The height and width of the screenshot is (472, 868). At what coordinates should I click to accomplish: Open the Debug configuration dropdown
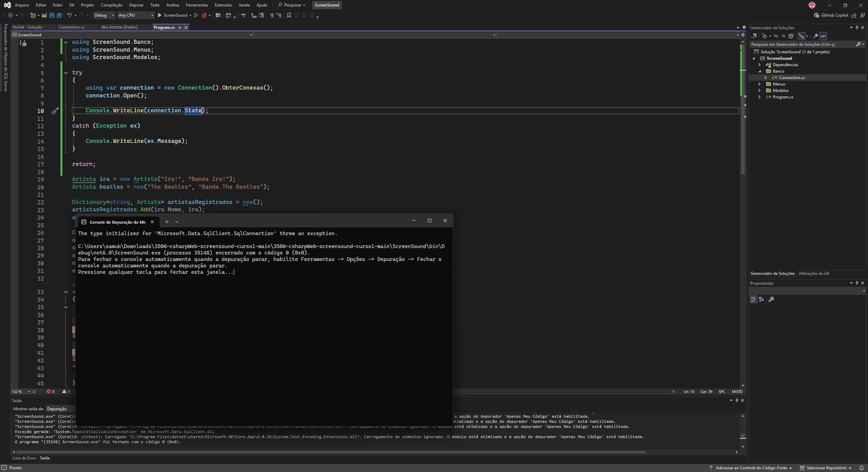tap(104, 15)
